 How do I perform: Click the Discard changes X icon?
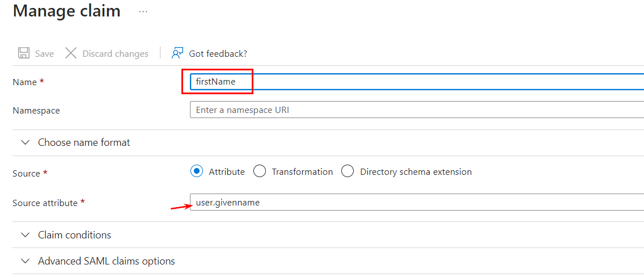(x=71, y=53)
